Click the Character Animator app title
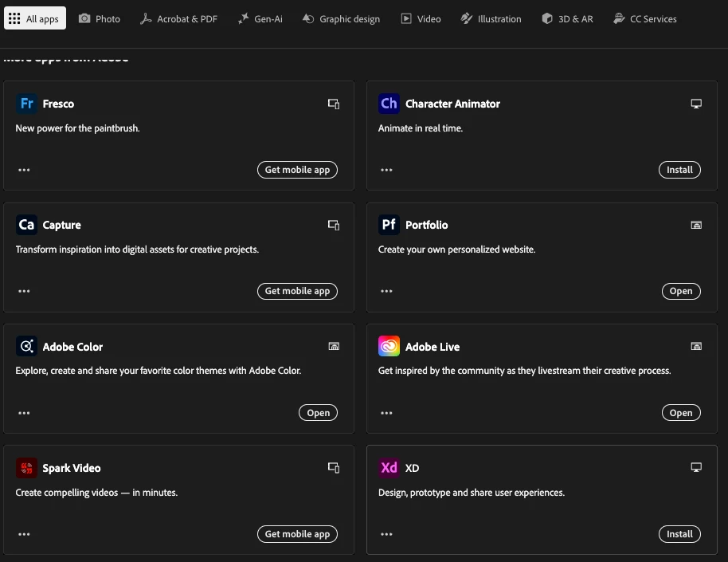 (x=452, y=104)
